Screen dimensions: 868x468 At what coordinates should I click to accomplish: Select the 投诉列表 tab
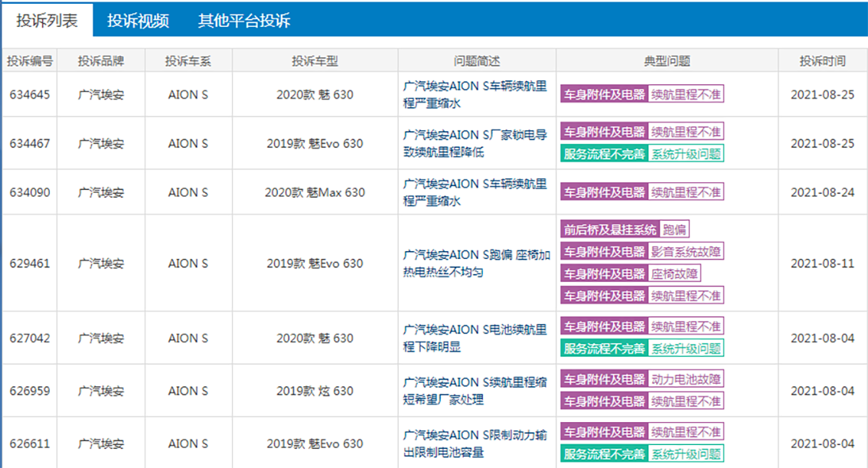point(47,21)
